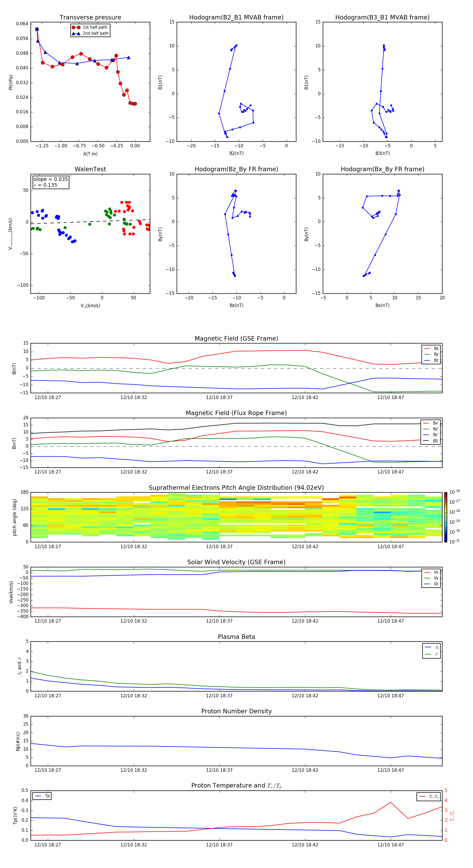473x868 pixels.
Task: Click the 'Bz(nT)' x-axis label
Action: pyautogui.click(x=236, y=306)
